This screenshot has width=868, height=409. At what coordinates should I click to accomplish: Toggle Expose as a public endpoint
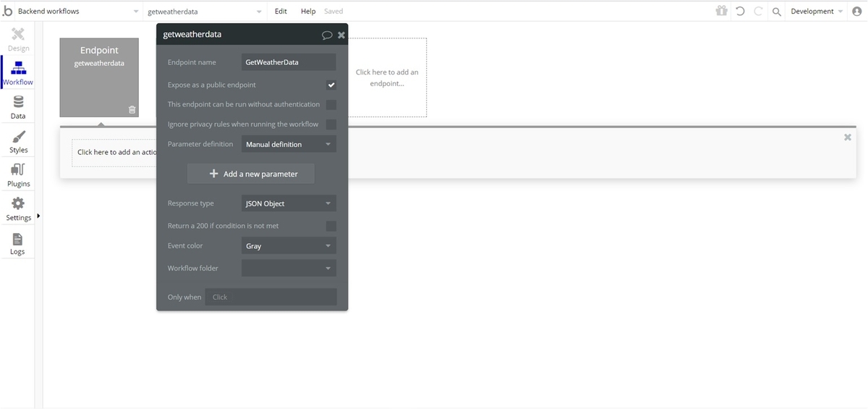[x=331, y=85]
